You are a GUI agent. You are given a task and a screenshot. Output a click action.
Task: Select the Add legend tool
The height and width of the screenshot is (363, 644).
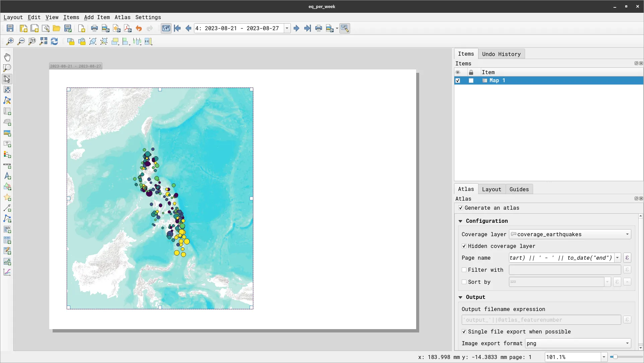pos(7,155)
